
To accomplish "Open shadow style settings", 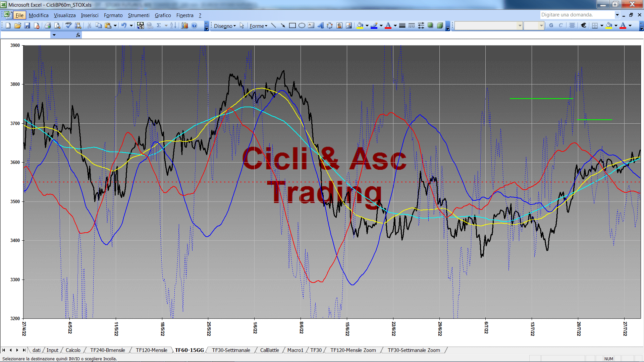I will 430,25.
